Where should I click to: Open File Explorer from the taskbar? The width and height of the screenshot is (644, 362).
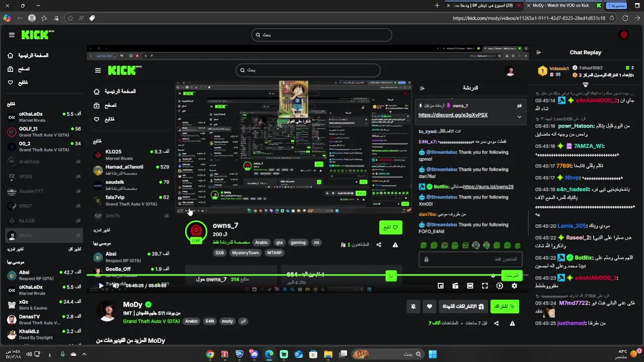click(328, 354)
